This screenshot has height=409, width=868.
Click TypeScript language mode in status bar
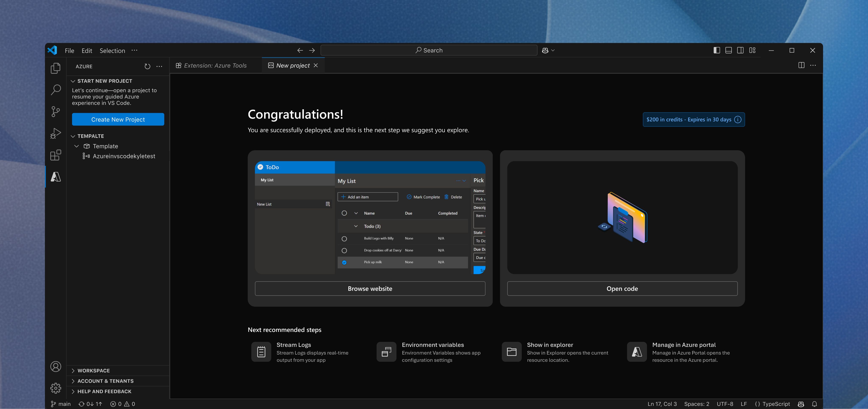(x=772, y=404)
